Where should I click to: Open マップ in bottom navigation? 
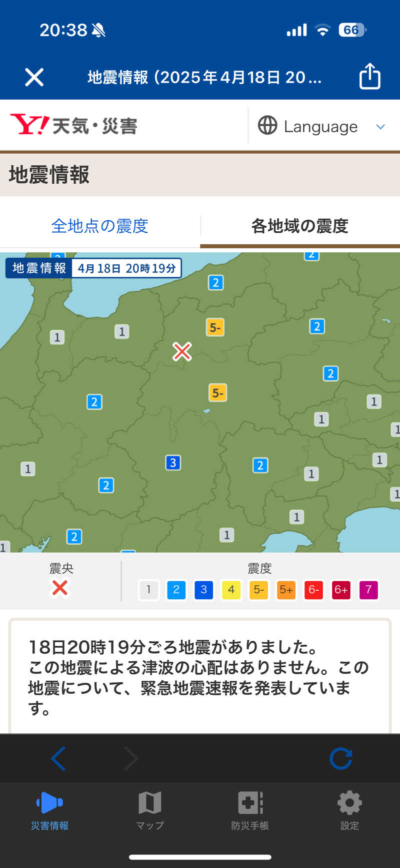149,810
